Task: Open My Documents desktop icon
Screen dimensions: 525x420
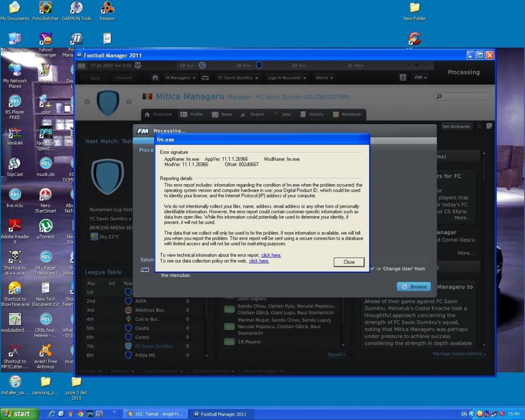Action: [x=14, y=11]
